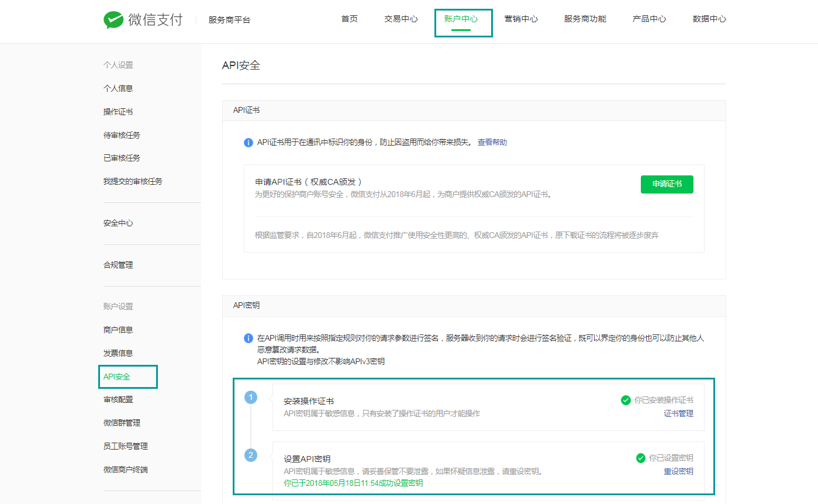818x504 pixels.
Task: Click 服务商平台 header label
Action: pyautogui.click(x=229, y=20)
